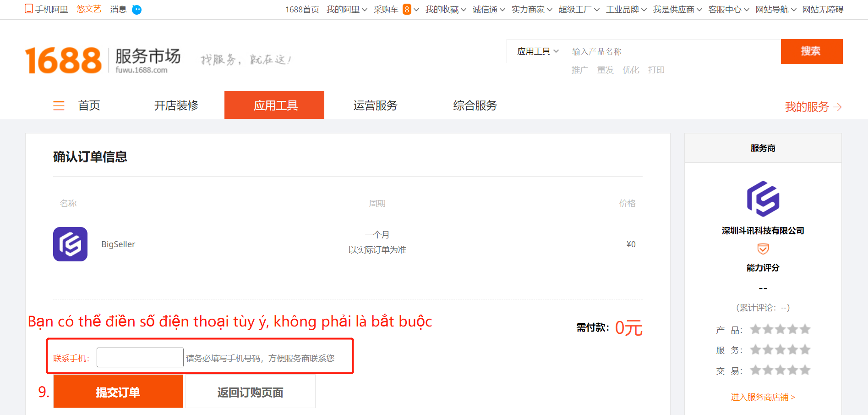Viewport: 868px width, 415px height.
Task: Go to 首页 tab
Action: coord(89,105)
